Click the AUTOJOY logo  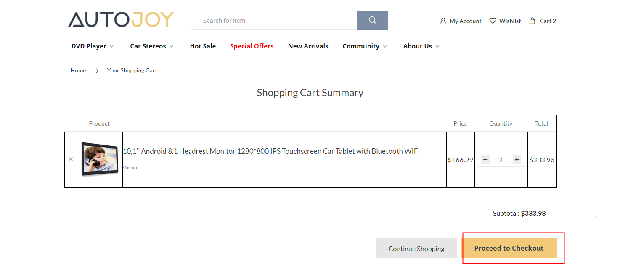point(121,20)
